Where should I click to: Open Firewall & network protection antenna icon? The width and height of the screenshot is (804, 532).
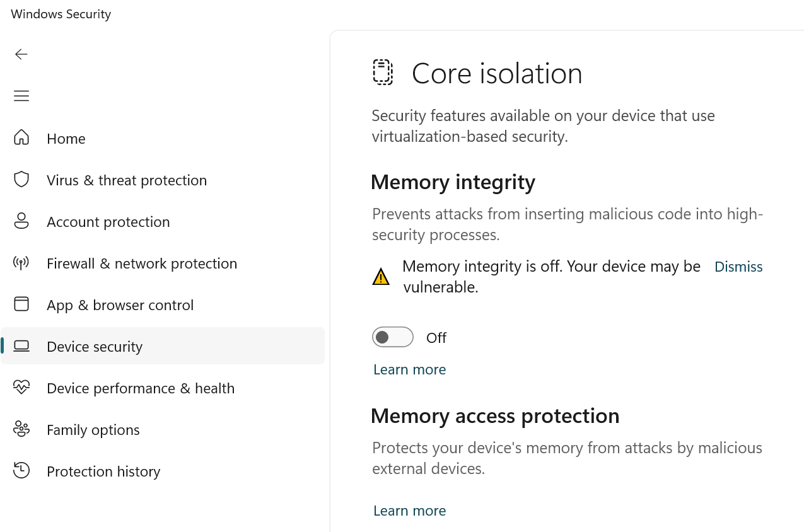coord(21,263)
